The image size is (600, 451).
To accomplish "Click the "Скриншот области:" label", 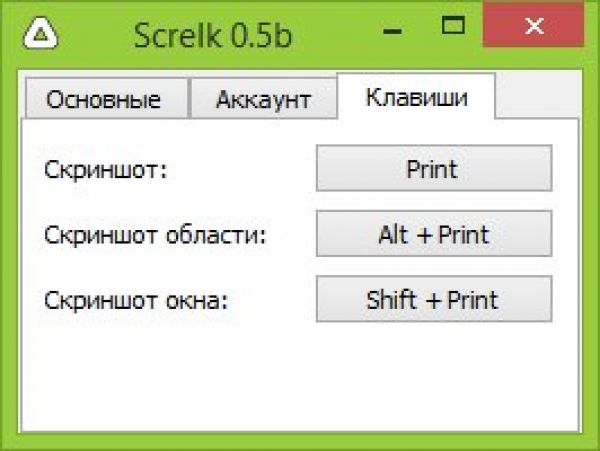I will [157, 236].
